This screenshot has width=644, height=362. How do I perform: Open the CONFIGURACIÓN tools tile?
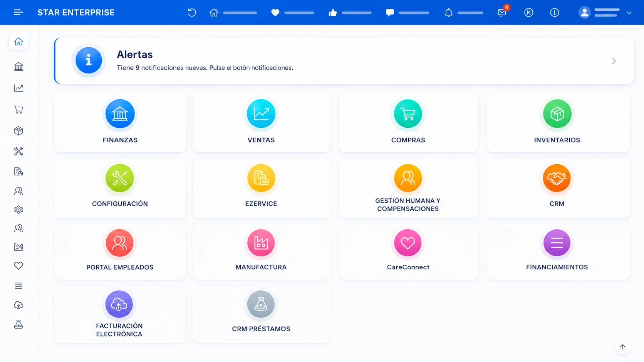pyautogui.click(x=120, y=188)
